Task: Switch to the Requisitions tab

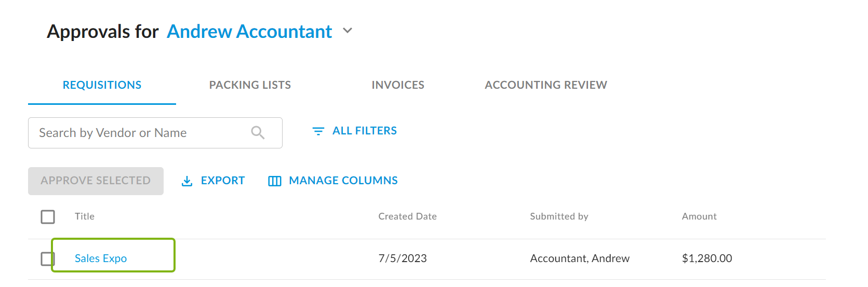Action: click(102, 85)
